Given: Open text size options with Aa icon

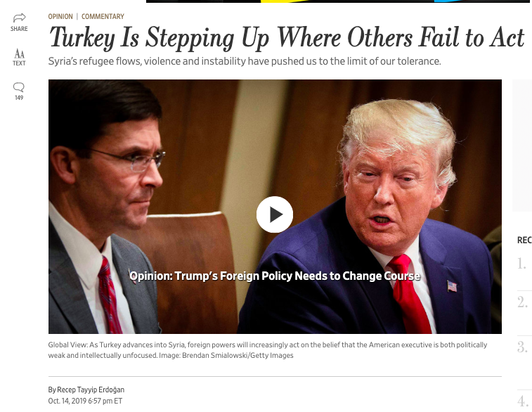Looking at the screenshot, I should pos(19,53).
